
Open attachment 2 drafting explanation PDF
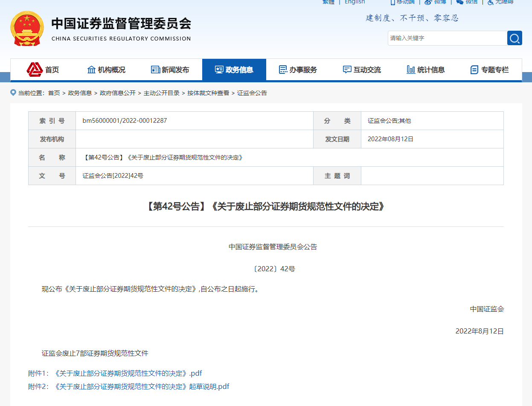[x=128, y=386]
